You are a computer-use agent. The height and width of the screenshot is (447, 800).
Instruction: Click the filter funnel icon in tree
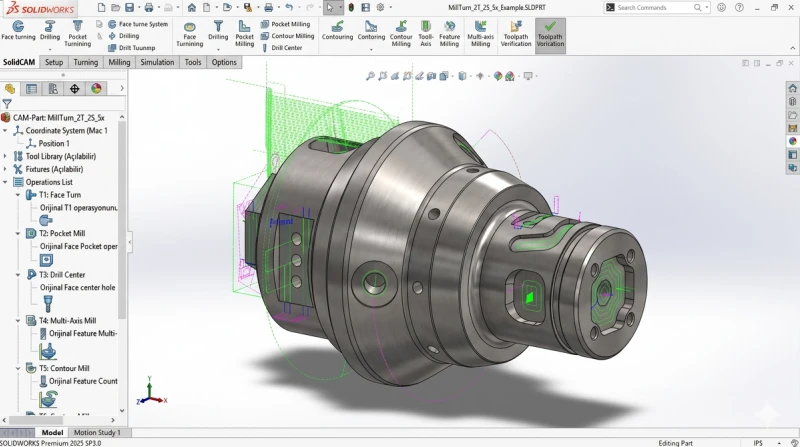(7, 104)
